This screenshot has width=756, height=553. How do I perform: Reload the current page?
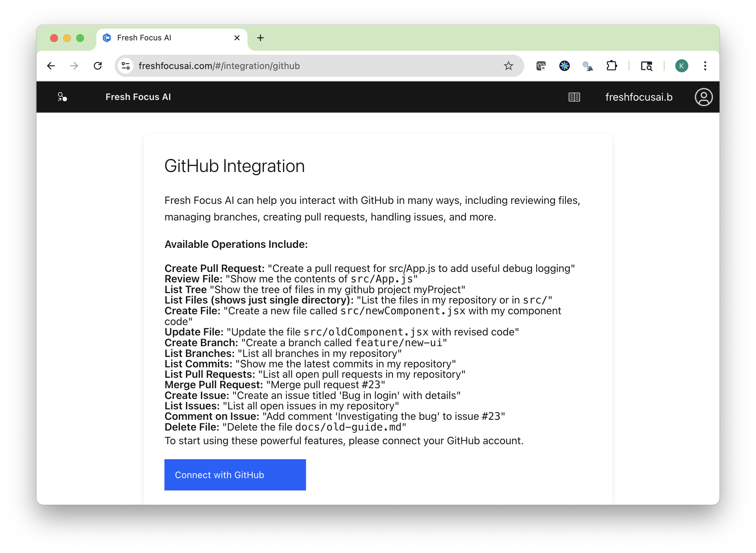98,65
